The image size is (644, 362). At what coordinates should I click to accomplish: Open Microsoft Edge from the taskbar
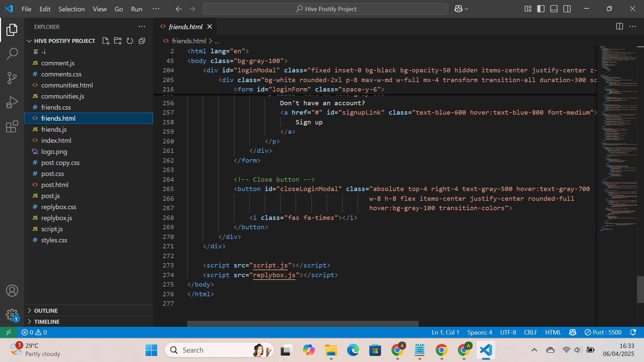353,350
